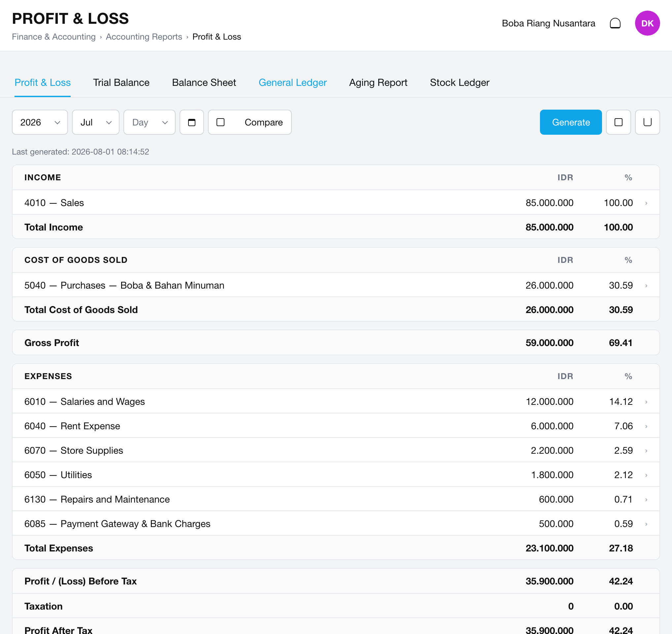Click the Boba Riang Nusantara company name
The image size is (672, 634).
coord(548,23)
